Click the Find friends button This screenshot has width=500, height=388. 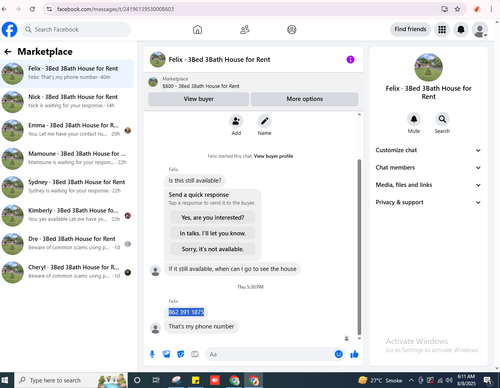[410, 29]
